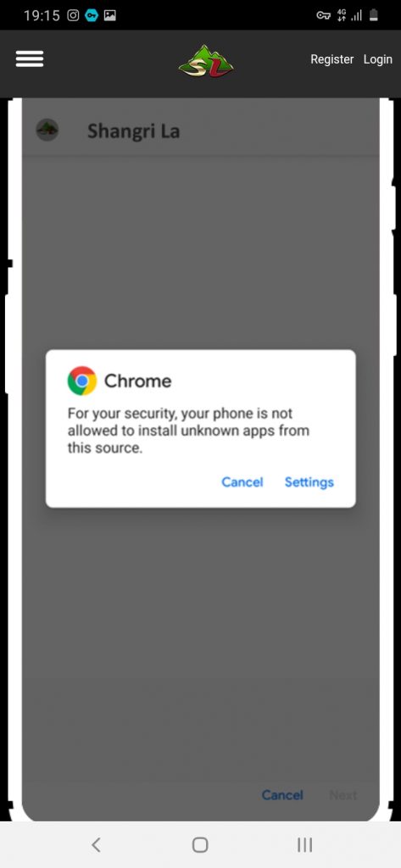Tap the Chrome icon in dialog
The width and height of the screenshot is (401, 868).
tap(82, 381)
